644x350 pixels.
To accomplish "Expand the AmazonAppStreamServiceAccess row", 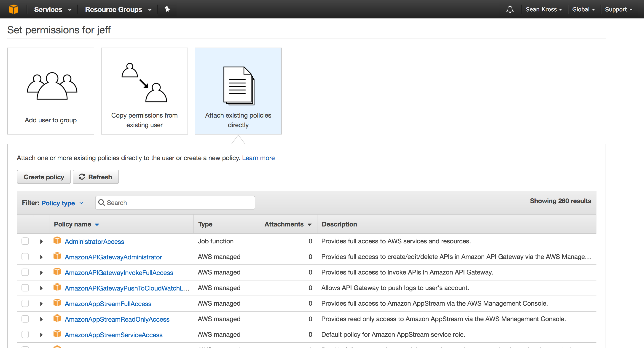I will click(x=41, y=335).
